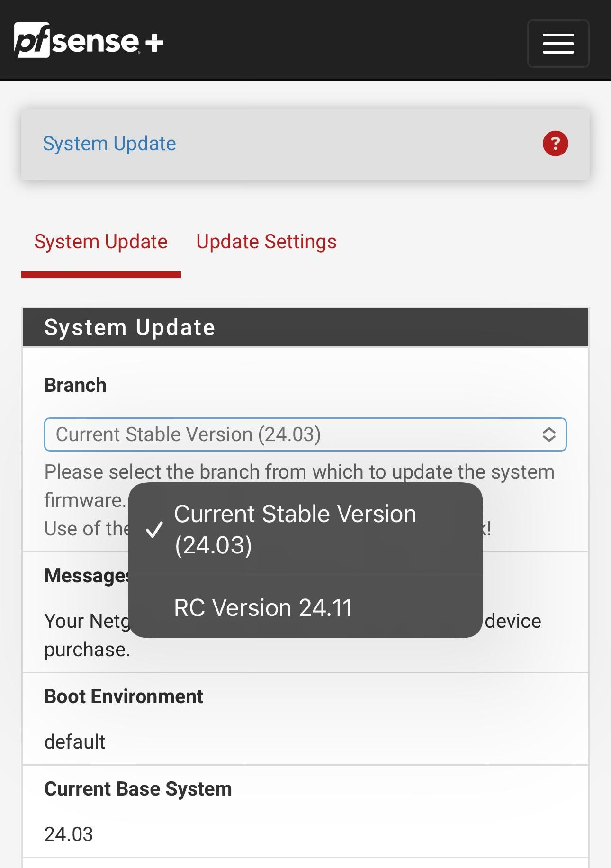Click the Current Base System 24.03 value
Viewport: 611px width, 868px height.
(x=69, y=834)
